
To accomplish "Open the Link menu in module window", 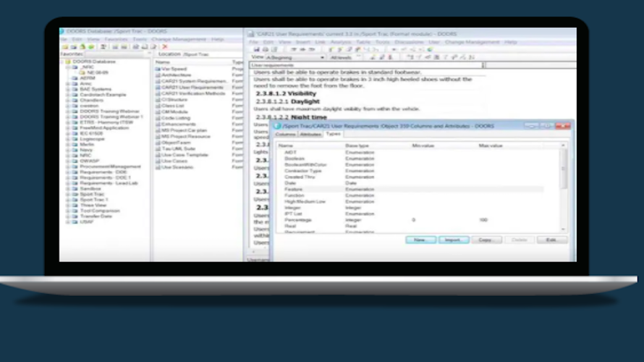I will click(320, 42).
